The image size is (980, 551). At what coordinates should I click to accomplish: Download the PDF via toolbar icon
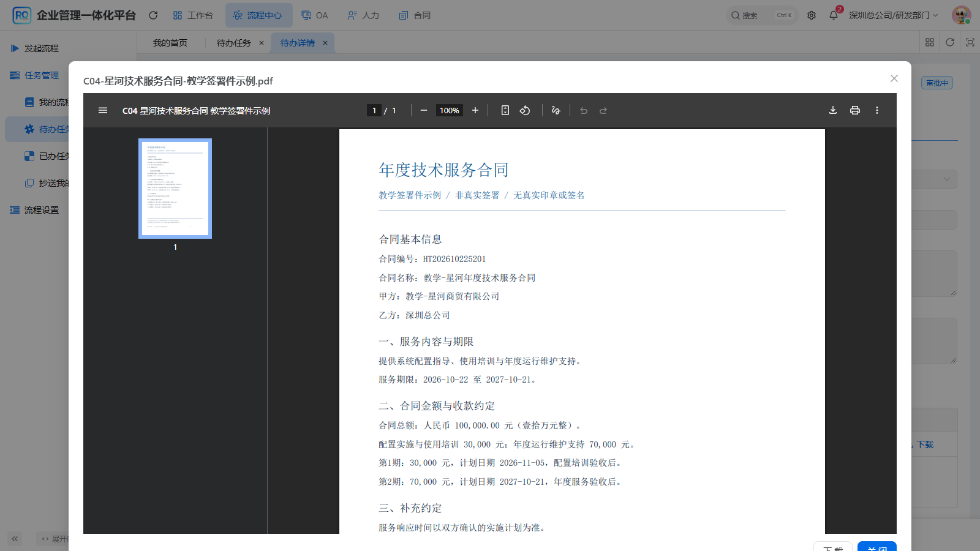tap(833, 110)
